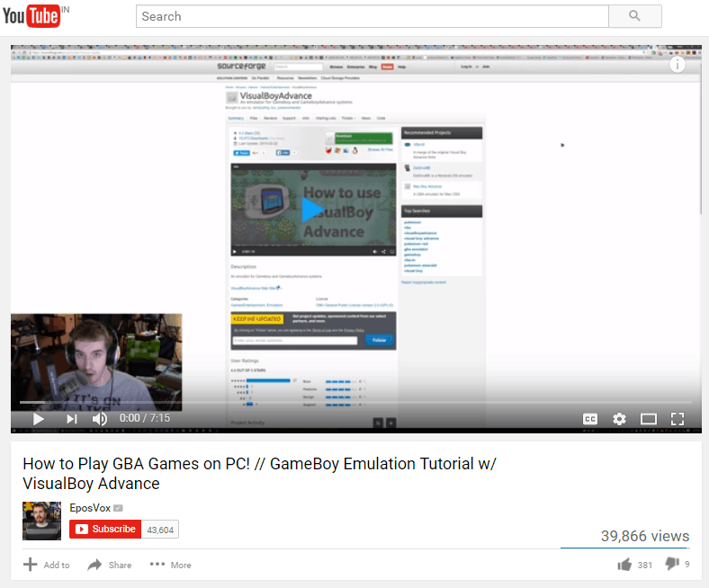The height and width of the screenshot is (588, 709).
Task: Click the verified badge beside EposVox
Action: 118,508
